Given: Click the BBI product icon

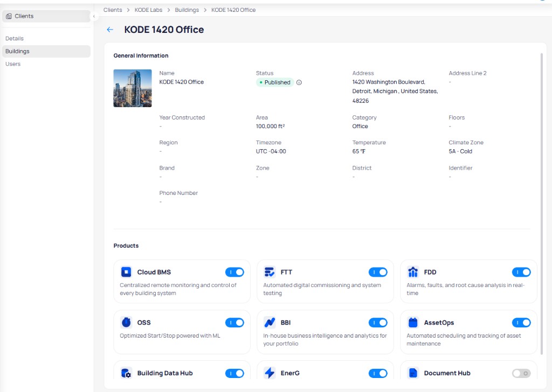Looking at the screenshot, I should pyautogui.click(x=270, y=323).
